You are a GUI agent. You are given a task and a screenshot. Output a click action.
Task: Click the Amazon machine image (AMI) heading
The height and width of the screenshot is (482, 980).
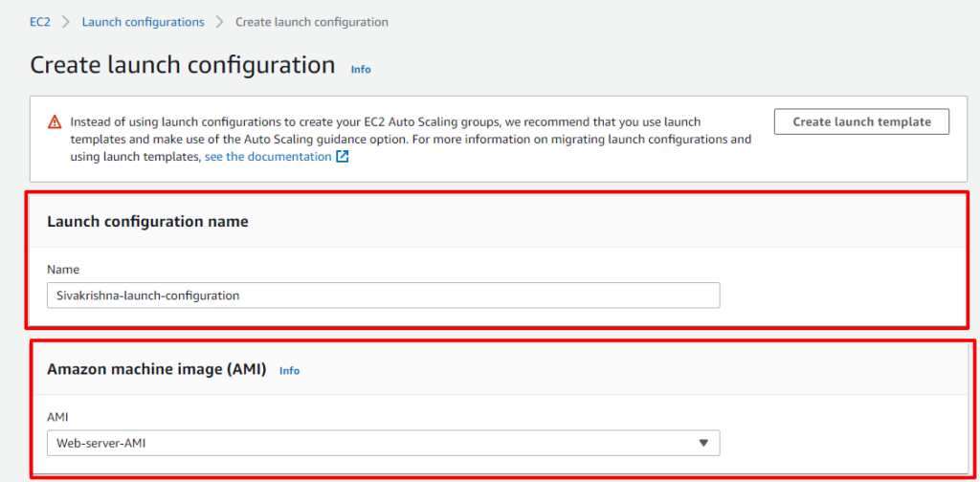[157, 369]
